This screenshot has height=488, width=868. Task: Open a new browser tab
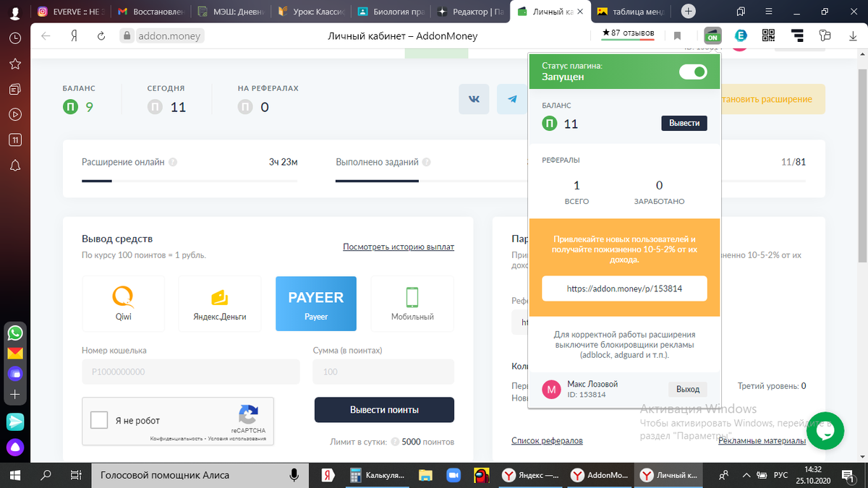coord(689,12)
